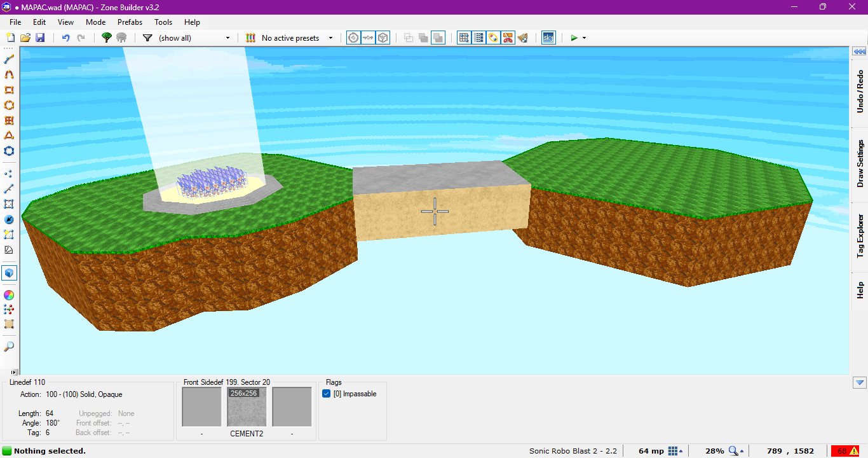This screenshot has height=458, width=868.
Task: Click the green tree things icon
Action: coord(106,38)
